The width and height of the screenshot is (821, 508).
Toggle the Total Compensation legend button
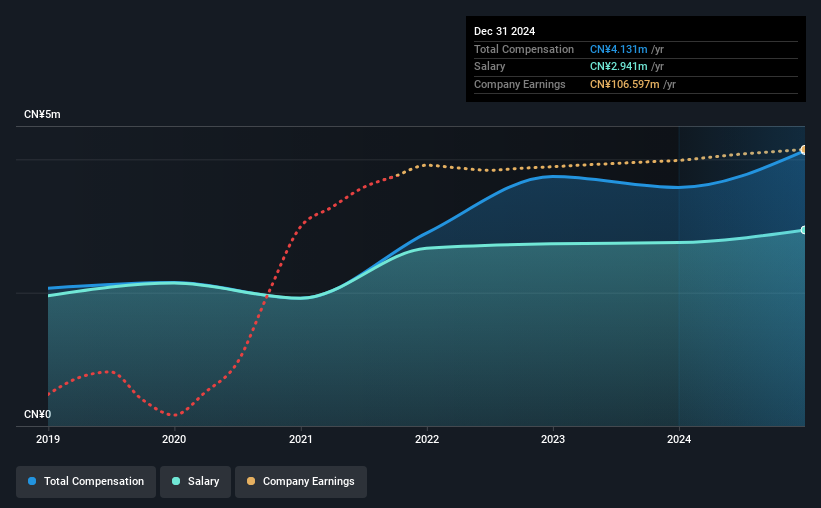(86, 482)
